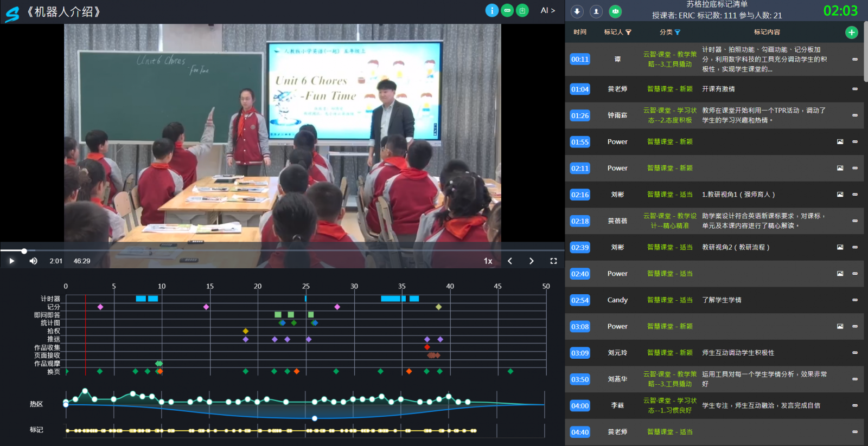Skip to next segment with right arrow
The width and height of the screenshot is (868, 446).
pyautogui.click(x=531, y=261)
